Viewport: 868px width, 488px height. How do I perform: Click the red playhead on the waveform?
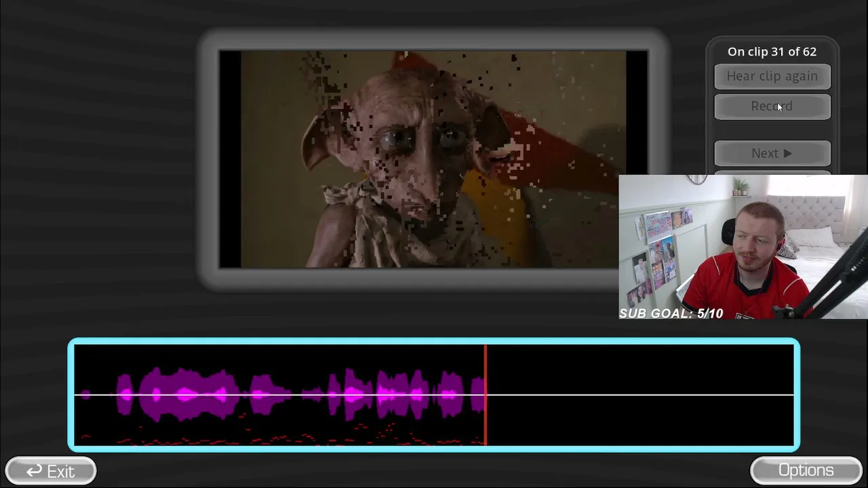tap(486, 395)
